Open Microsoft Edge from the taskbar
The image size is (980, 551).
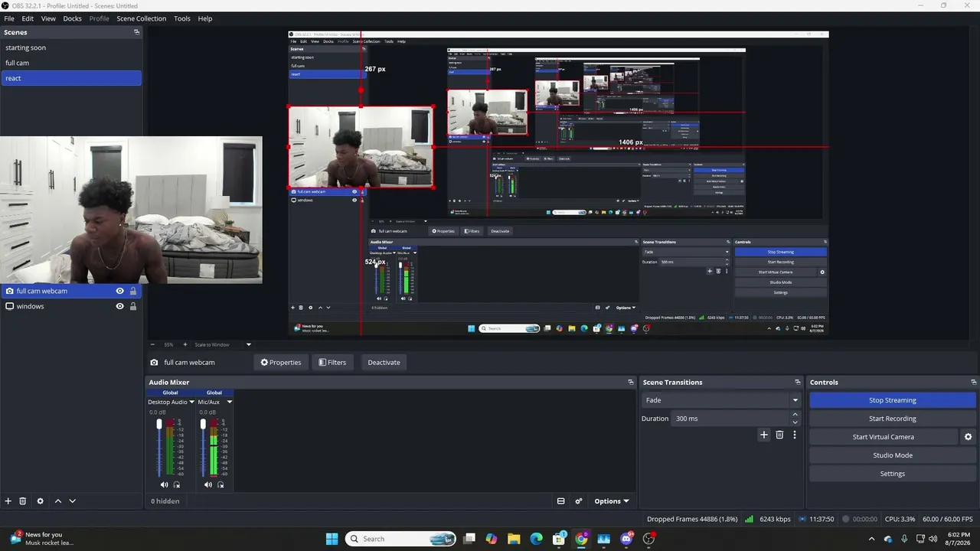click(x=536, y=539)
